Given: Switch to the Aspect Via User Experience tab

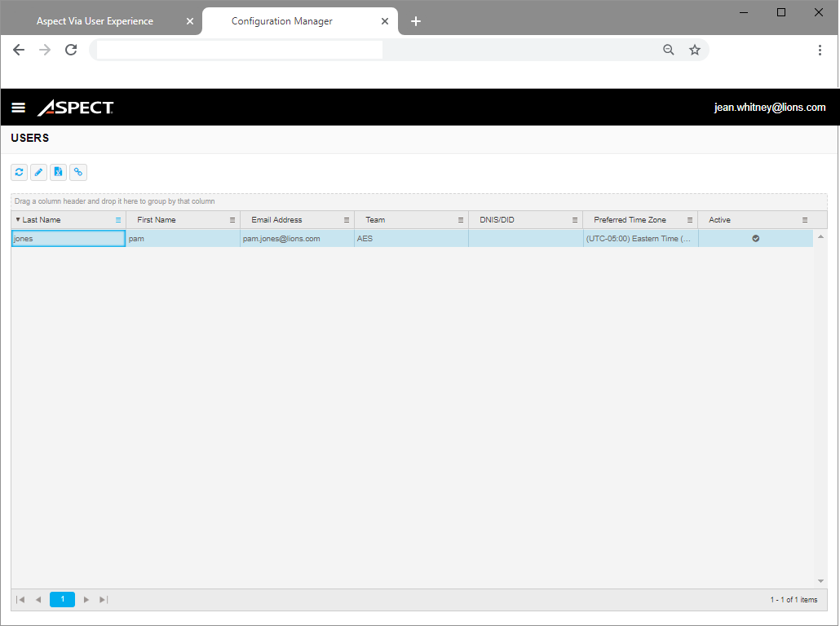Looking at the screenshot, I should click(95, 20).
